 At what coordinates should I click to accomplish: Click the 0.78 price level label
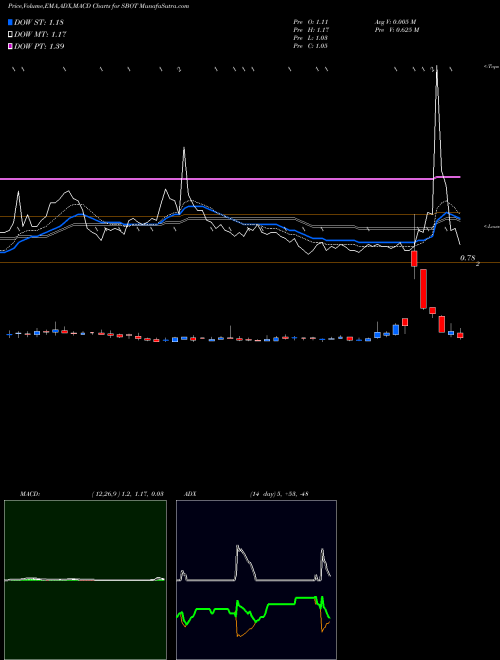(x=468, y=258)
